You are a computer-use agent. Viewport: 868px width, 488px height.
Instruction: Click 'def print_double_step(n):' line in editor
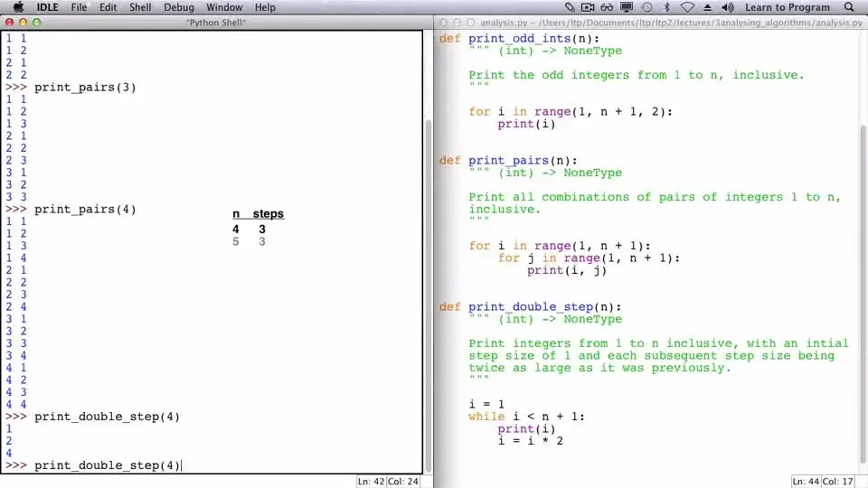click(531, 307)
